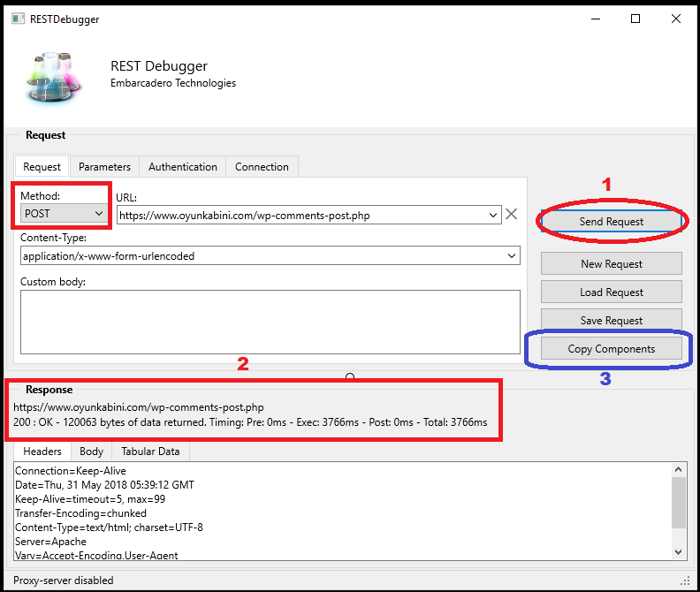
Task: Click the headers list scroll up arrow
Action: pos(679,469)
